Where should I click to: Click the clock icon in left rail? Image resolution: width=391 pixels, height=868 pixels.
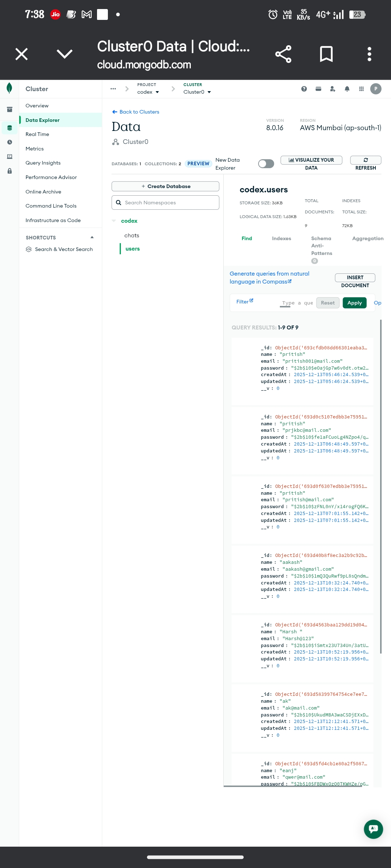(x=10, y=142)
